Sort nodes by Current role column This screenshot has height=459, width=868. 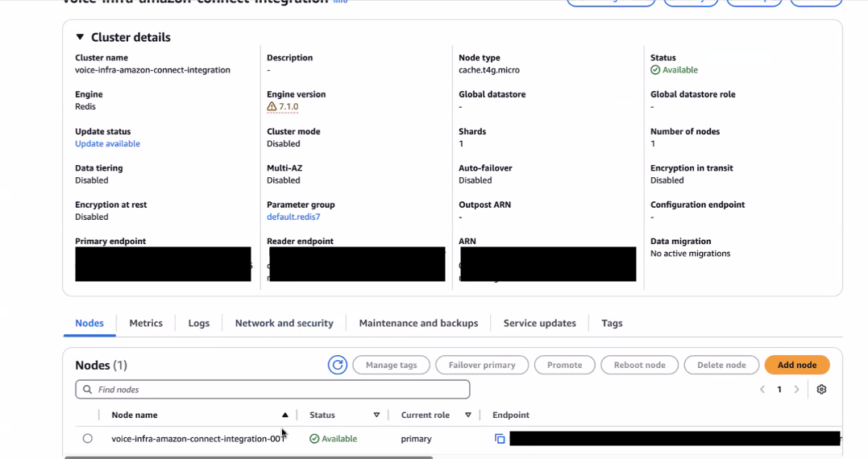pos(467,415)
